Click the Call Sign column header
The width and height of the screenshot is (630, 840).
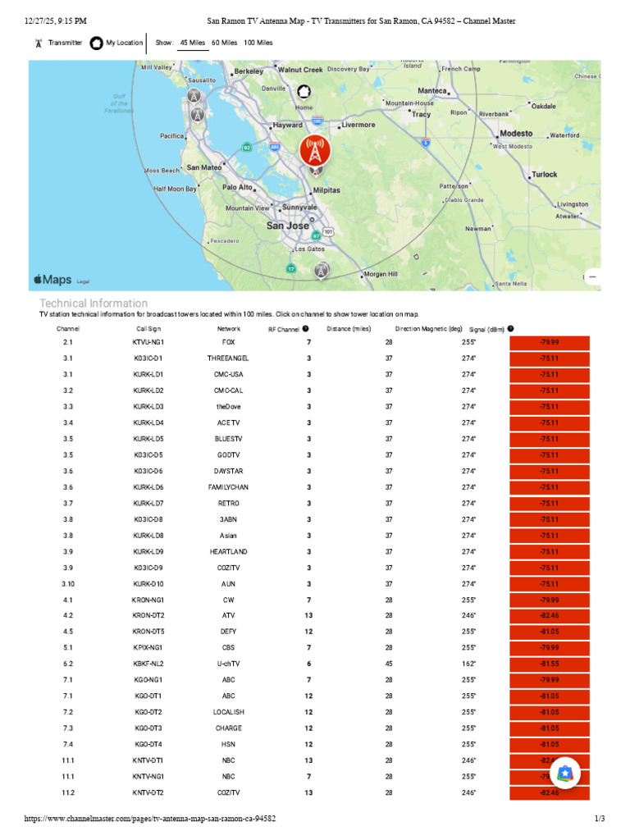coord(148,329)
